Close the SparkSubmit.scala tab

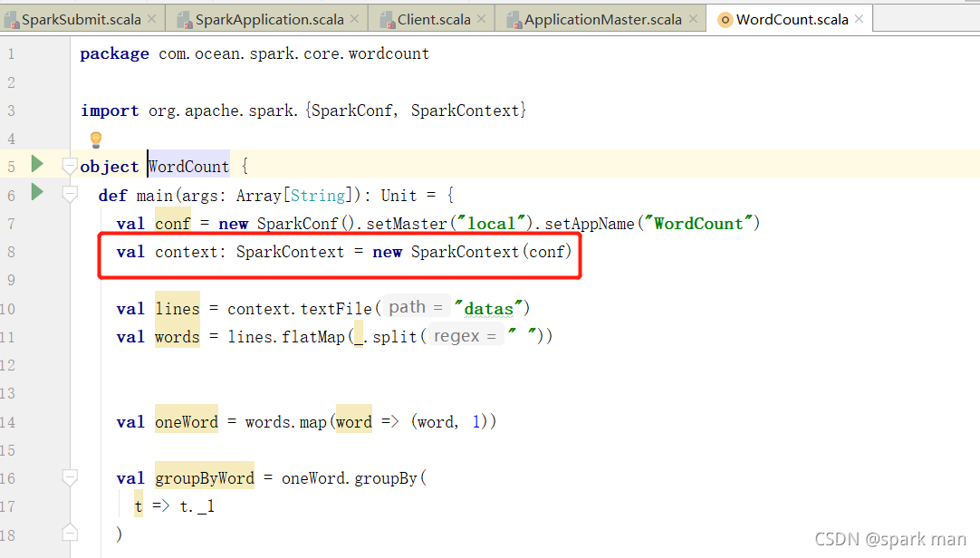click(x=152, y=19)
